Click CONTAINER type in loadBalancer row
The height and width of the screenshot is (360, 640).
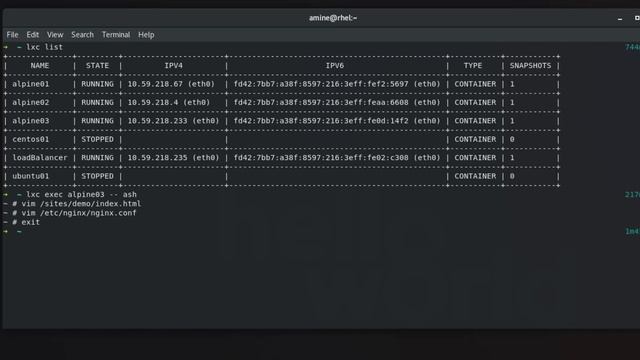tap(475, 158)
